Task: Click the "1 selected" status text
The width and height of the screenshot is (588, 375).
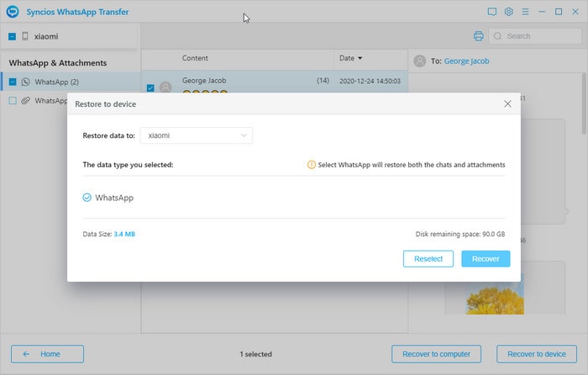Action: [x=255, y=354]
